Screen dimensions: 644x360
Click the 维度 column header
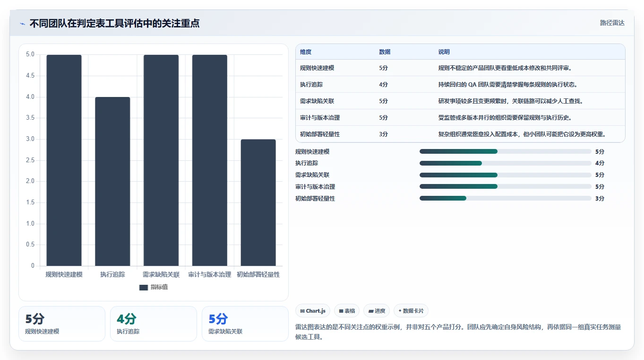tap(306, 52)
